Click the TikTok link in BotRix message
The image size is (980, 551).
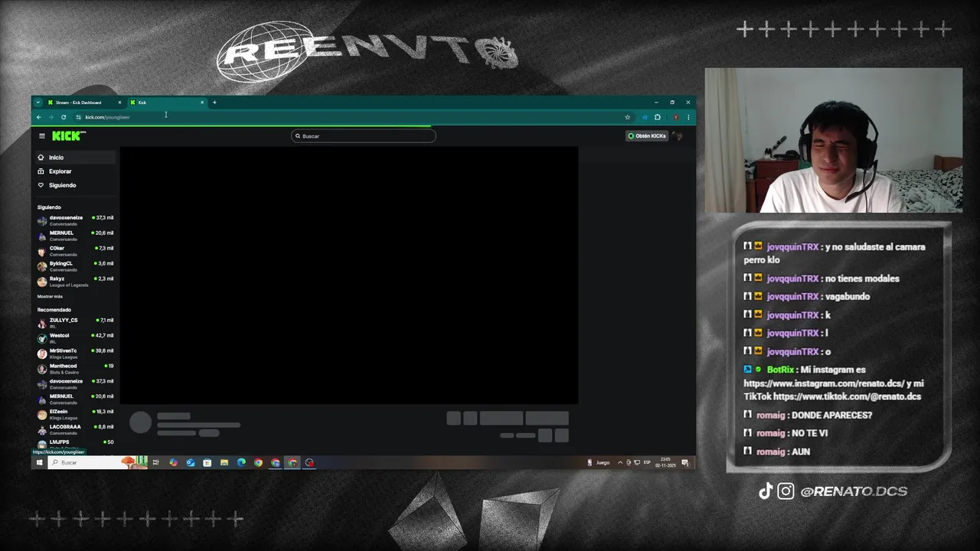tap(847, 396)
